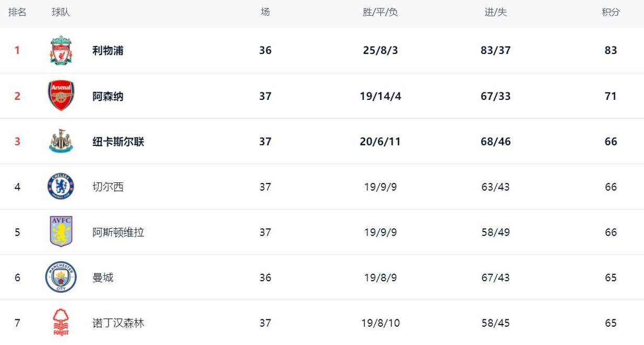
Task: Open team name 诺丁汉森林
Action: 118,323
